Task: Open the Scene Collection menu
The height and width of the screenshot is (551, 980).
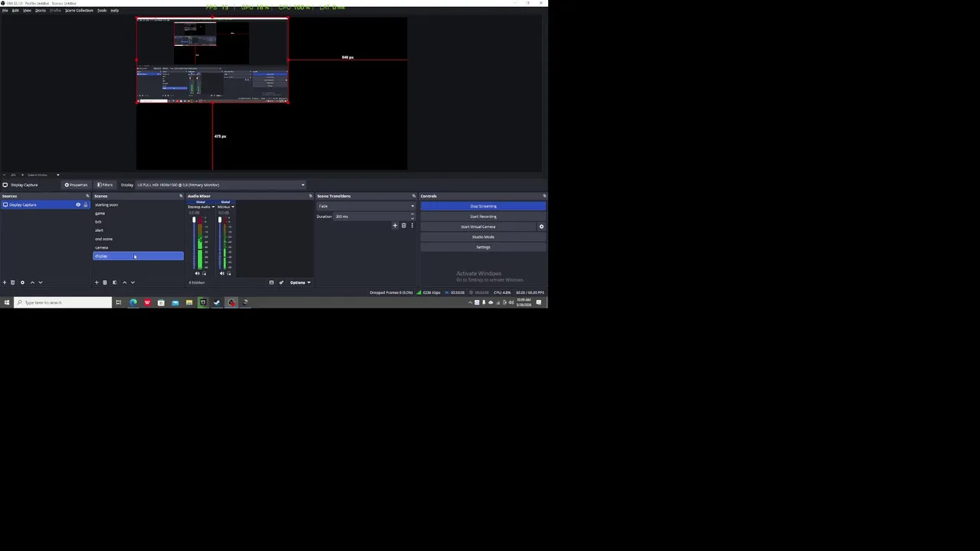Action: click(79, 10)
